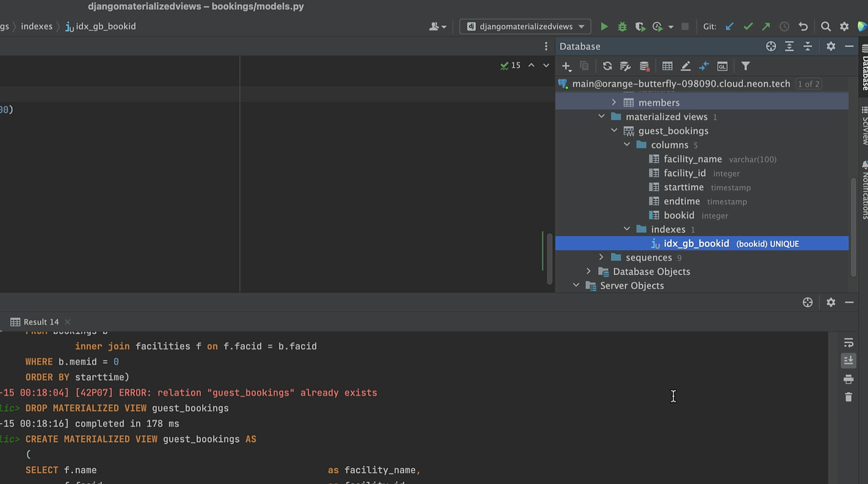Jump to query console arrows icon
Image resolution: width=868 pixels, height=484 pixels.
coord(704,66)
